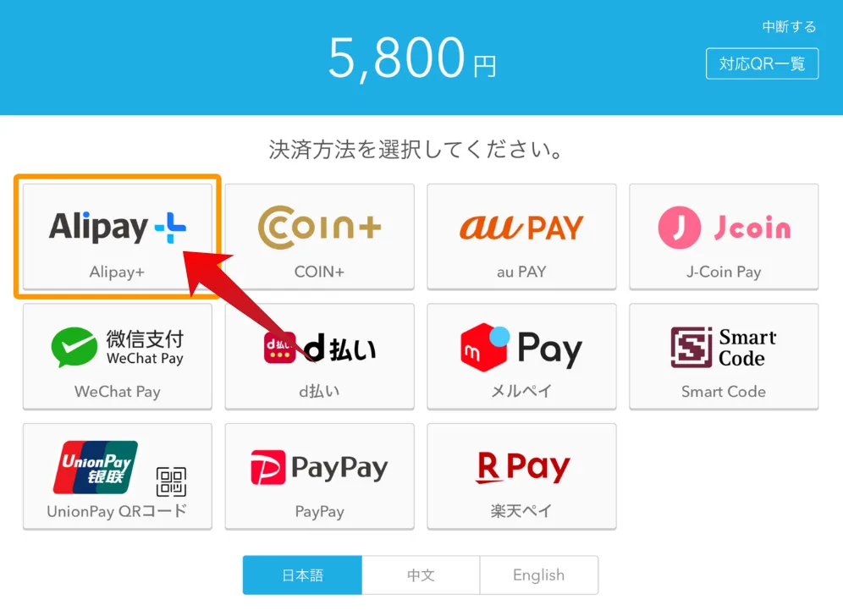This screenshot has height=616, width=843.
Task: Click the 'Smart Code' caption text
Action: point(724,391)
